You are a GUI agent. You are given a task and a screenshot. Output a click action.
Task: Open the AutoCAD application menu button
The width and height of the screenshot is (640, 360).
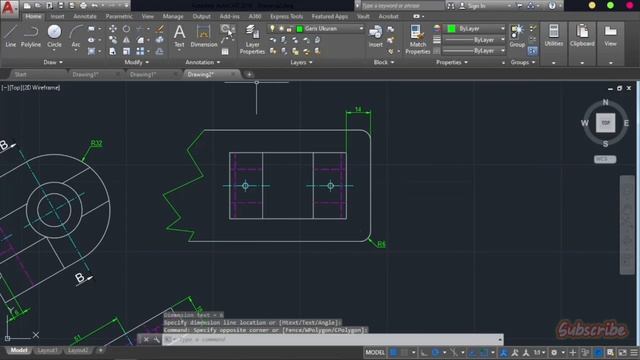(8, 8)
